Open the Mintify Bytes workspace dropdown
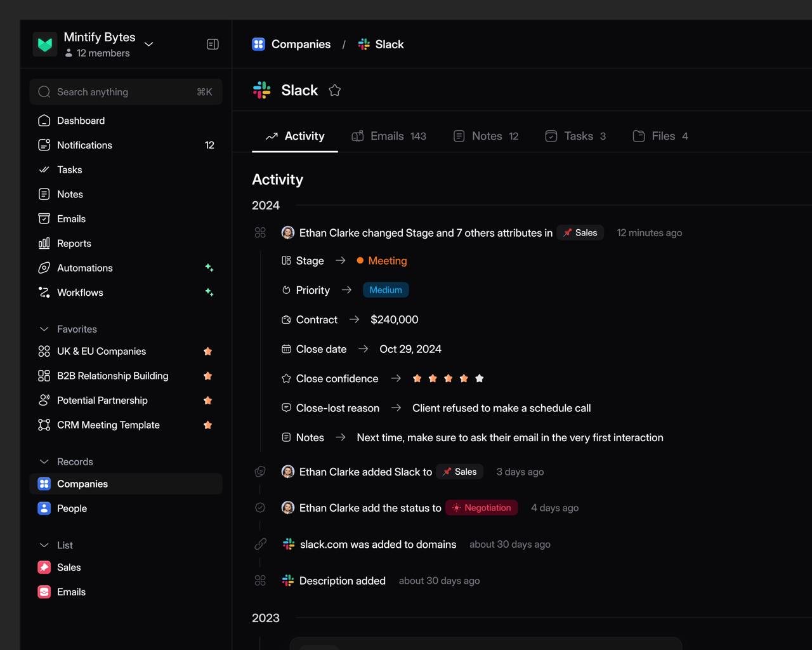 pyautogui.click(x=149, y=44)
